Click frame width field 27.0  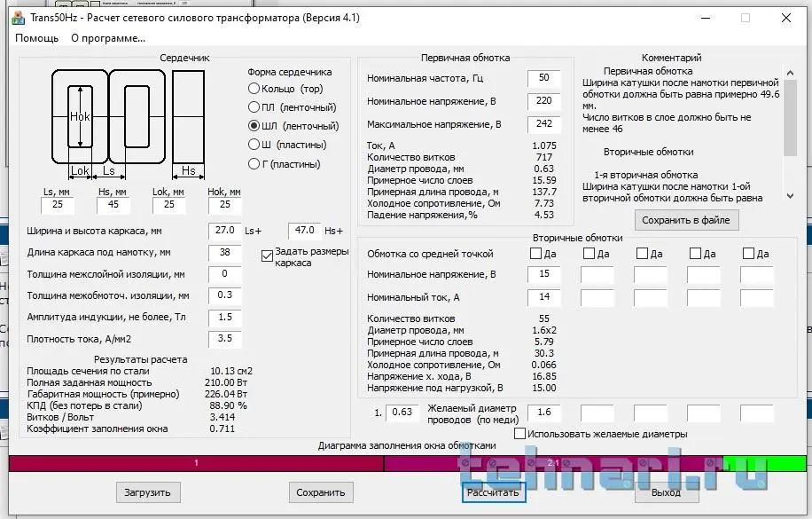[x=225, y=230]
